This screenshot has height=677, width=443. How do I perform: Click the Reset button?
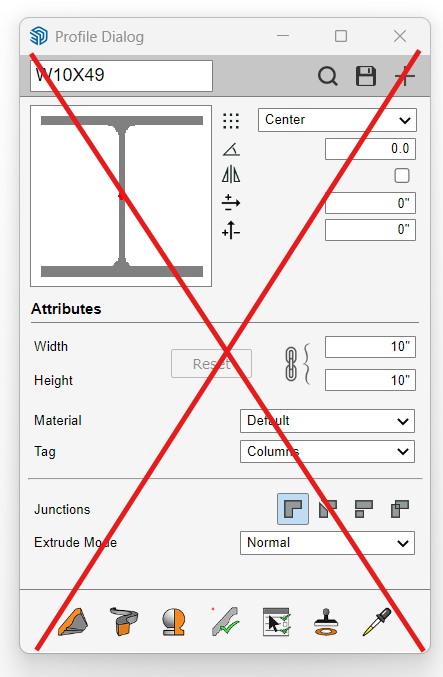point(212,364)
